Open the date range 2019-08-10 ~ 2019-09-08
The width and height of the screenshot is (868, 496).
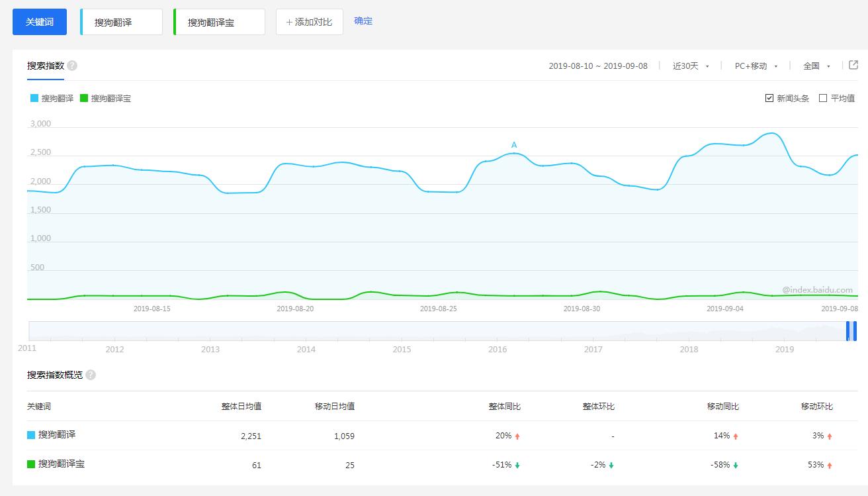coord(598,66)
